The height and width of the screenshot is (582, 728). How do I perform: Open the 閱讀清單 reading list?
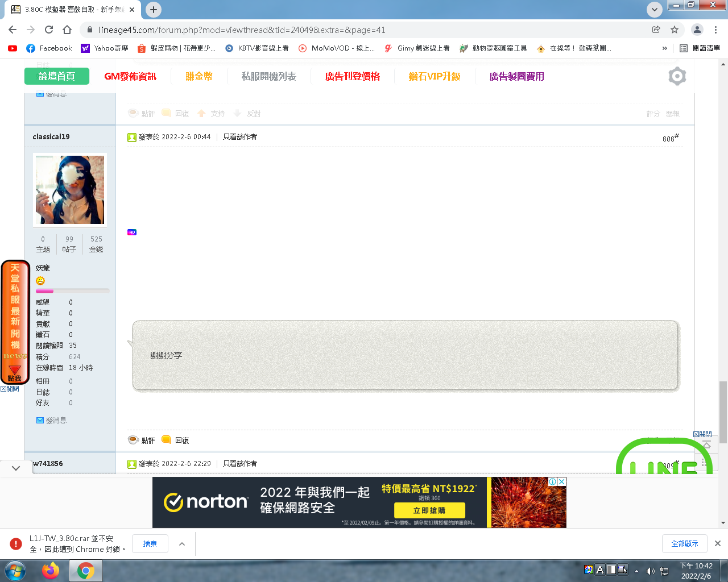tap(700, 48)
